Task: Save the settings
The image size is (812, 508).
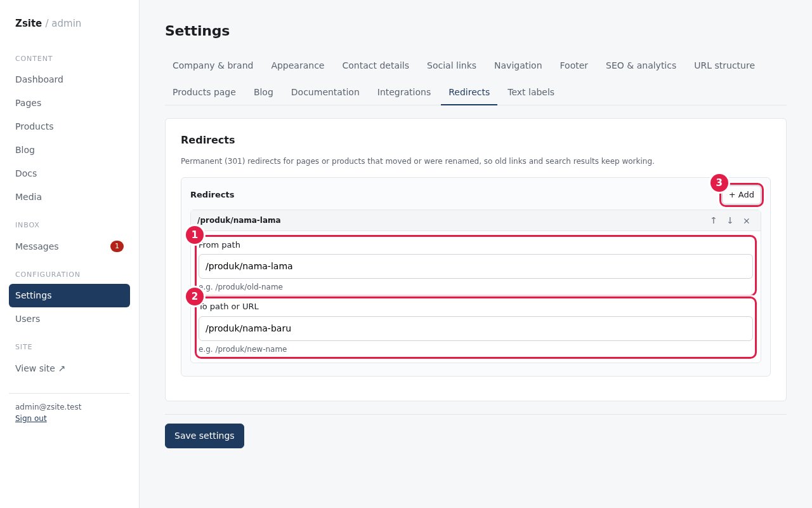Action: (204, 436)
